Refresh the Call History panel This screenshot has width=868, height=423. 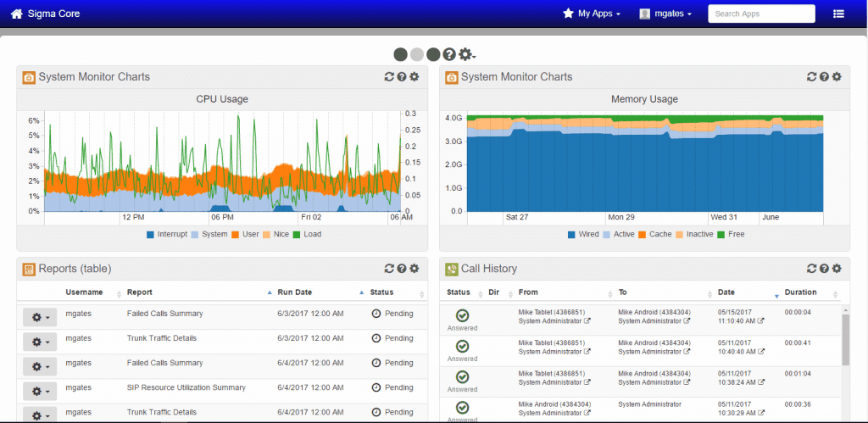click(x=812, y=269)
